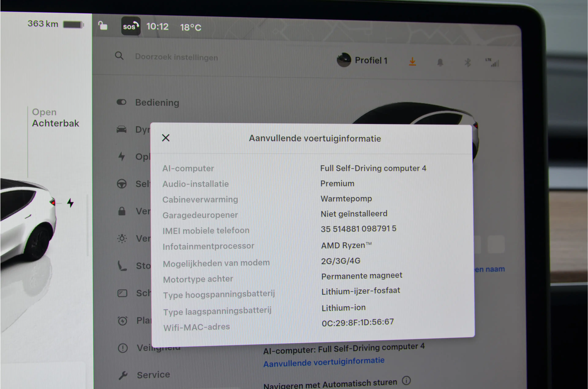This screenshot has width=588, height=389.
Task: Focus the Doorzoek instellingen search field
Action: pos(176,57)
